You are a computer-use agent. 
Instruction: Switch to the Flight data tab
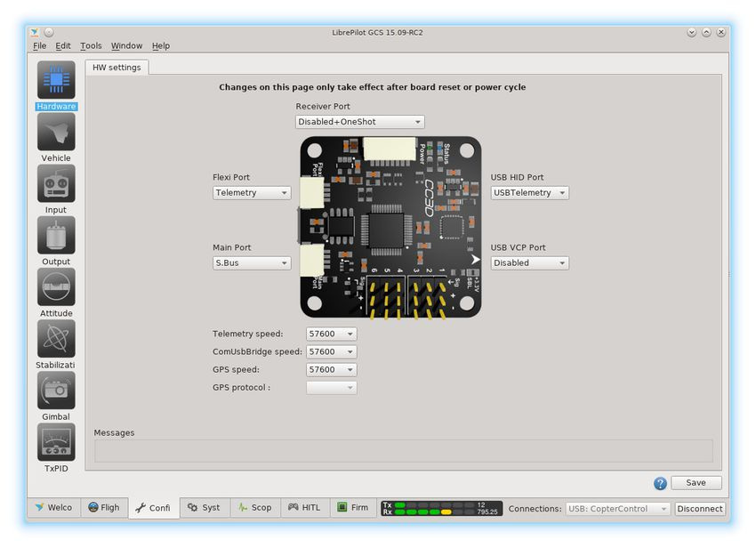click(104, 507)
